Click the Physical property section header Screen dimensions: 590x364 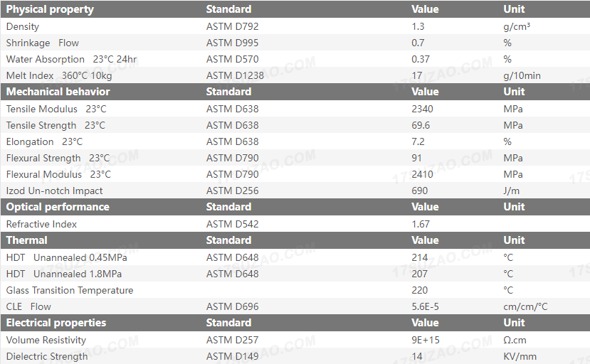pyautogui.click(x=50, y=9)
